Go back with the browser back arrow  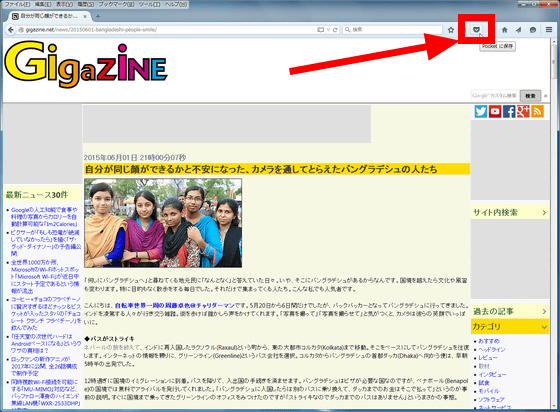click(x=11, y=30)
